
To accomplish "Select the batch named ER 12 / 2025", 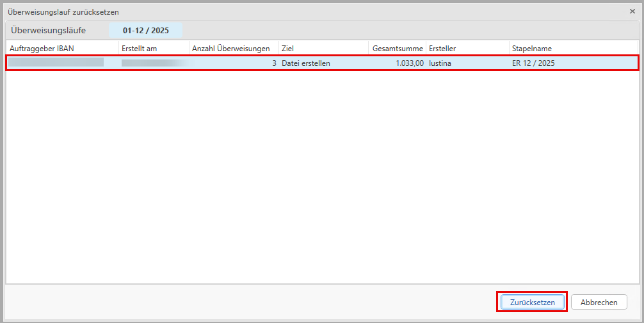I will pos(533,63).
